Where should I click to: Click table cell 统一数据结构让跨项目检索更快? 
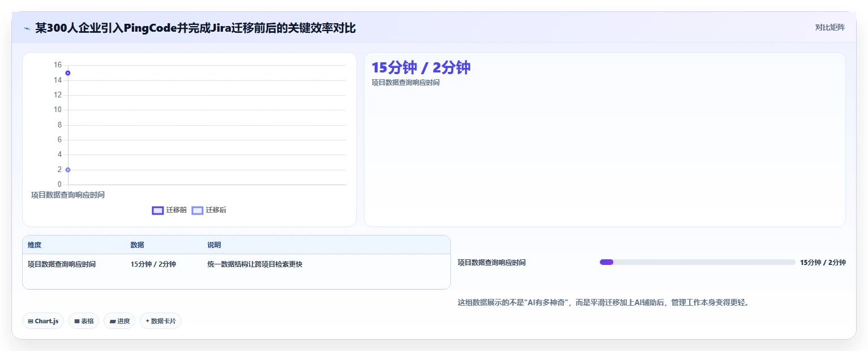tap(255, 264)
